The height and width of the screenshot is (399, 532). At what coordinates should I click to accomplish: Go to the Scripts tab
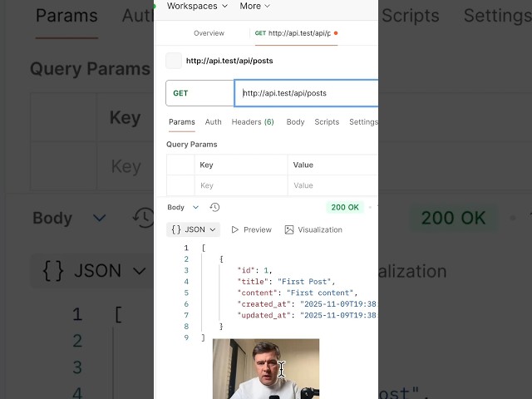coord(327,122)
